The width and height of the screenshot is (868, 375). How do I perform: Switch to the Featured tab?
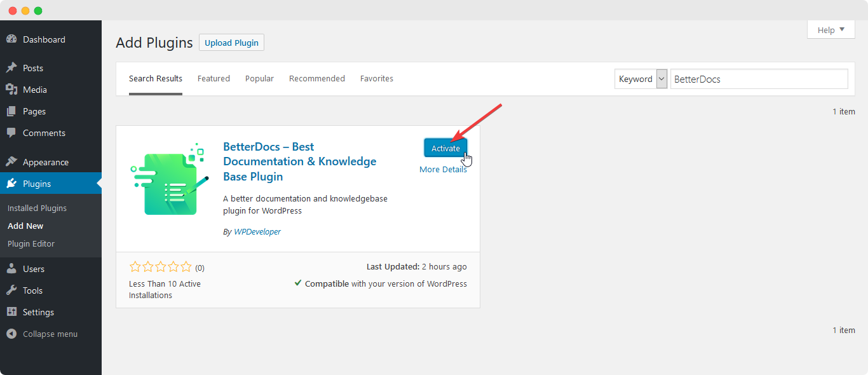click(214, 79)
